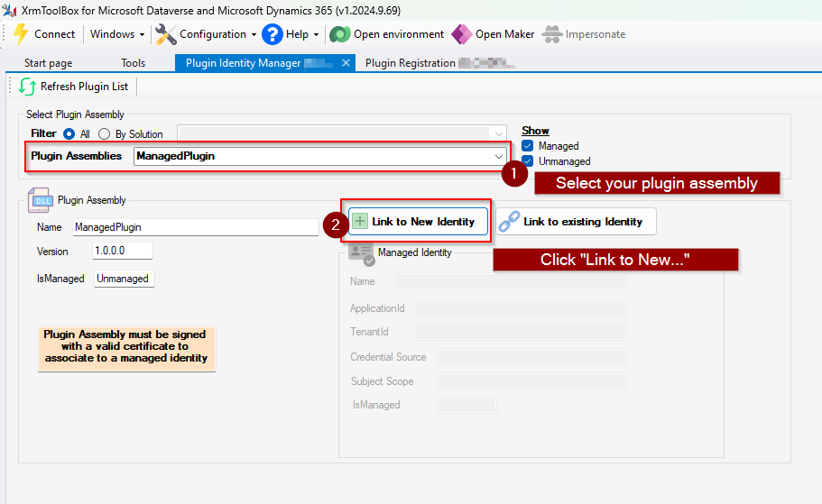Click the ApplicationId field
The image size is (822, 504).
tap(521, 308)
